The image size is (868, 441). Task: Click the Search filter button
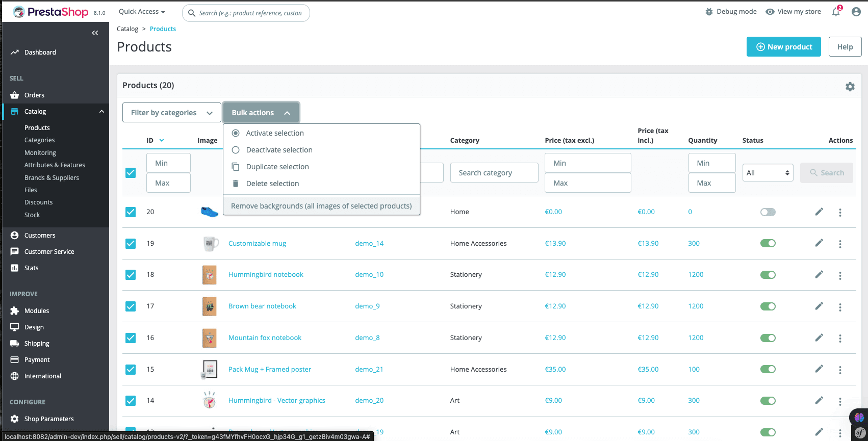pos(827,173)
